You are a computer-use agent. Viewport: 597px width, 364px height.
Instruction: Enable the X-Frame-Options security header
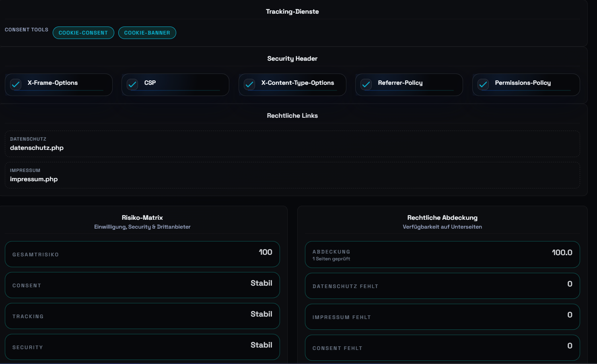pos(15,84)
